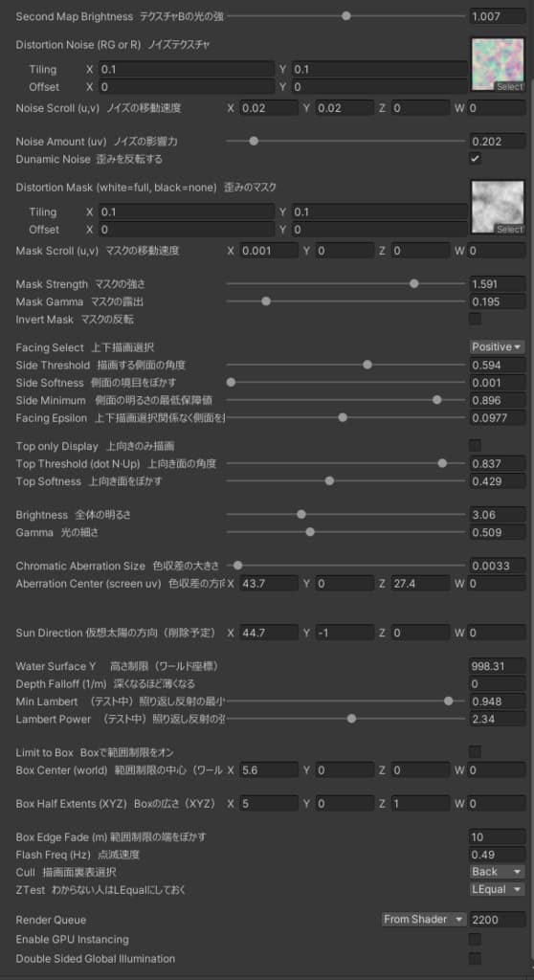Open the ZTest LEqual dropdown

497,889
